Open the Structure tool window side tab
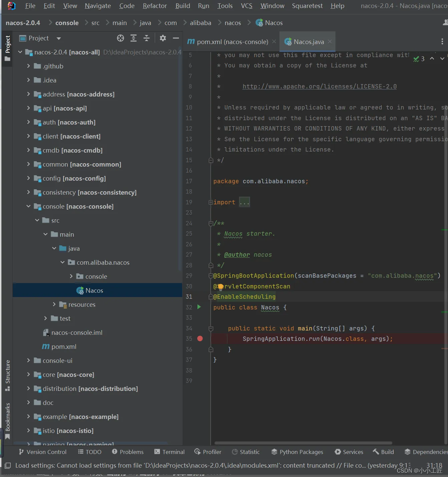 point(7,375)
